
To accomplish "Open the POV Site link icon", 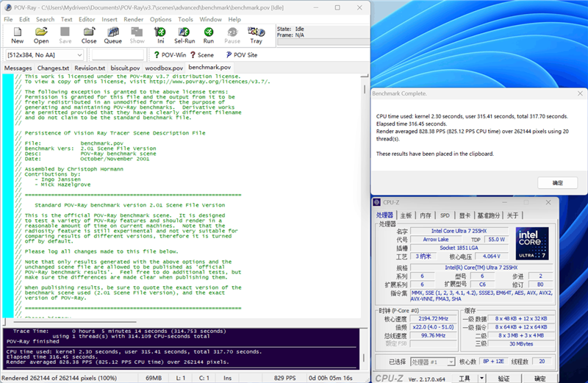I will pyautogui.click(x=226, y=54).
